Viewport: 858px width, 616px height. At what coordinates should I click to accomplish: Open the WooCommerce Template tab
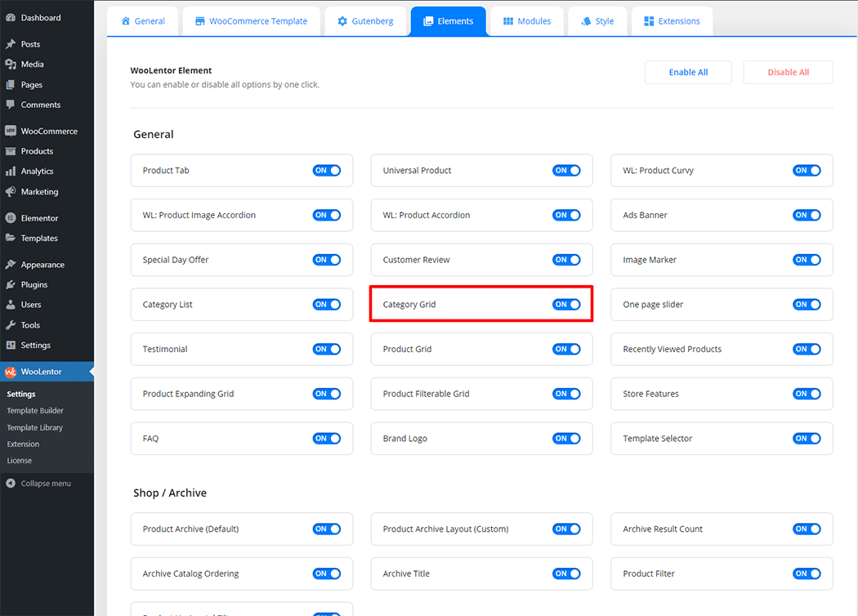251,21
